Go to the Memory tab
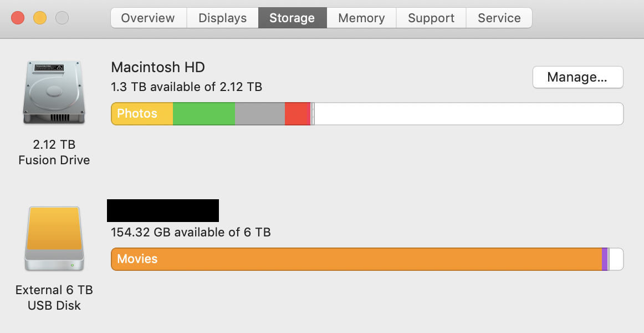 [x=361, y=18]
